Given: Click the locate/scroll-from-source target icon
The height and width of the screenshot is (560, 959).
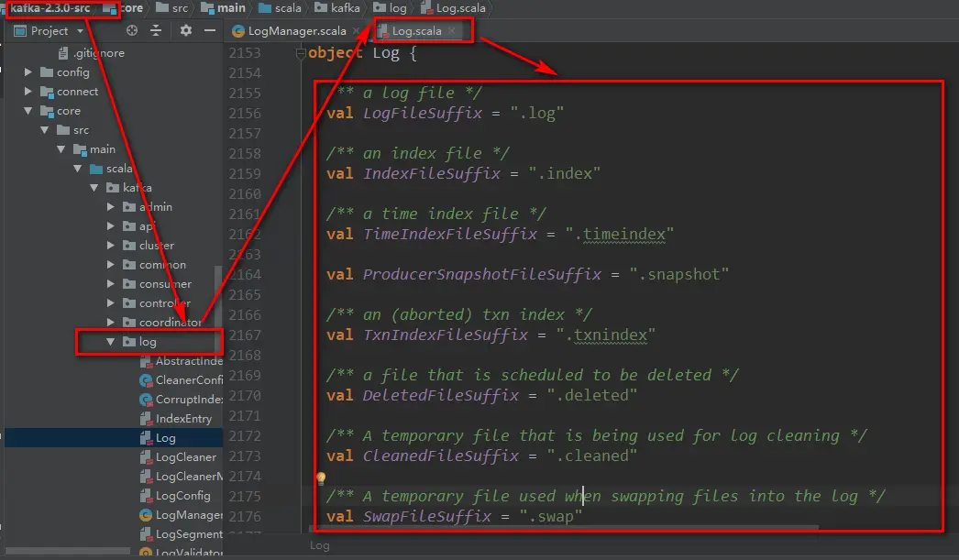Looking at the screenshot, I should [x=132, y=30].
